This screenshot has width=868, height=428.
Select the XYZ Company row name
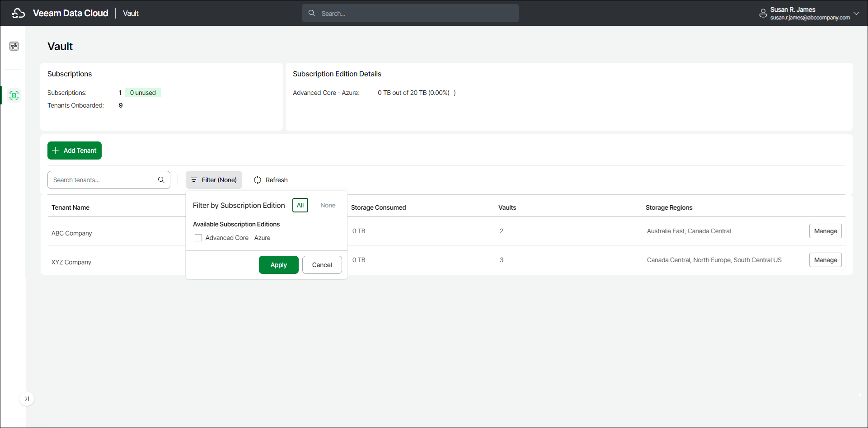tap(71, 262)
